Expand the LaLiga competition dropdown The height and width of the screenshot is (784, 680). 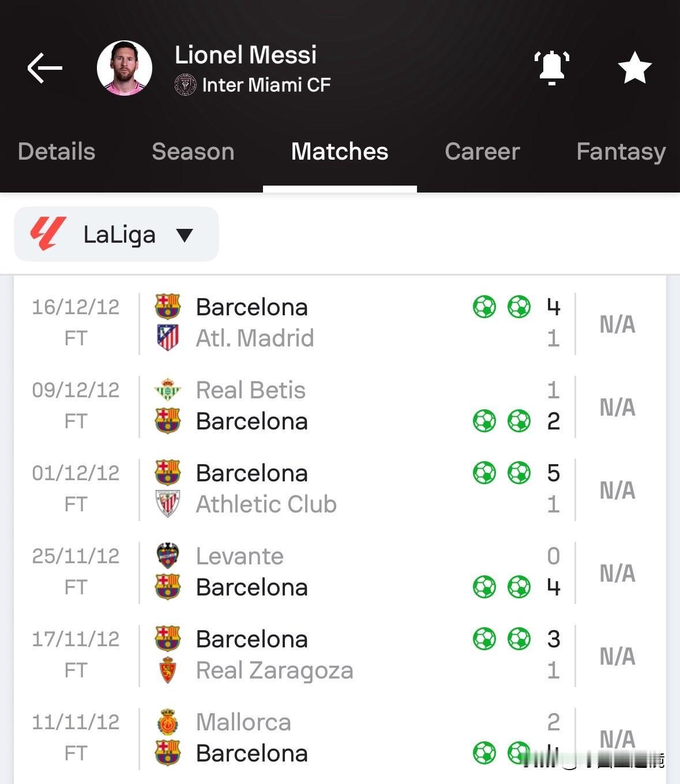[x=117, y=234]
